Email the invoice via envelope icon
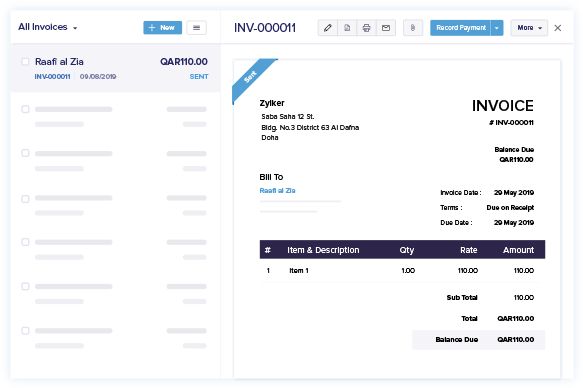 coord(386,28)
